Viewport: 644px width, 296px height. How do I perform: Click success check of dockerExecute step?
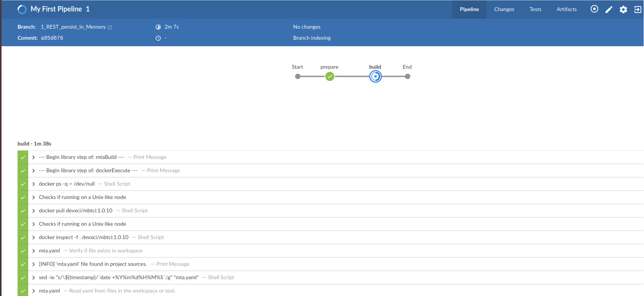pos(23,171)
